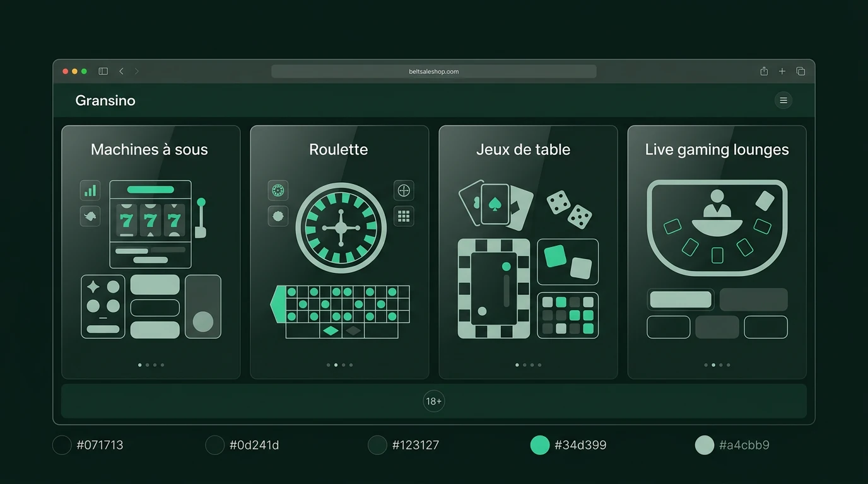Click the checkered-border game board

(x=494, y=289)
